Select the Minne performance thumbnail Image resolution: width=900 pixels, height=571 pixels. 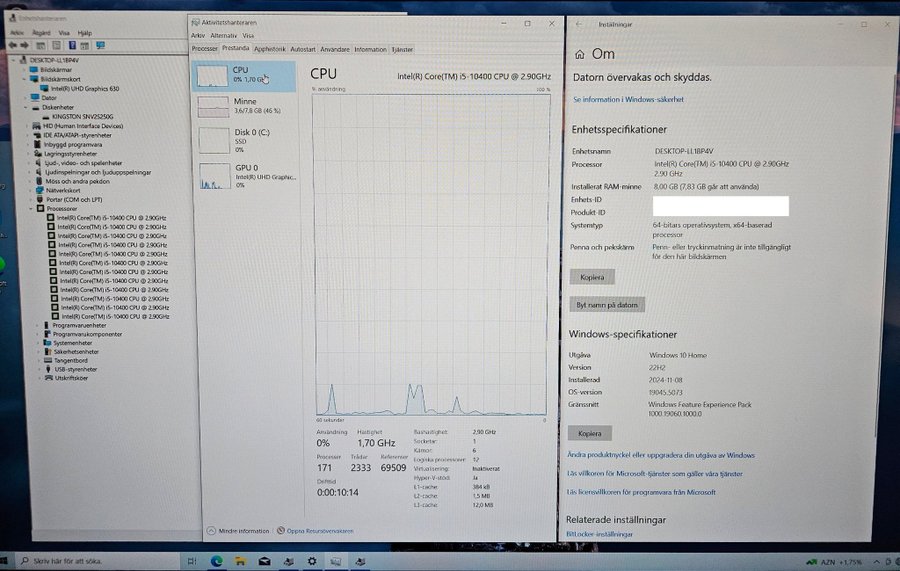pyautogui.click(x=243, y=107)
